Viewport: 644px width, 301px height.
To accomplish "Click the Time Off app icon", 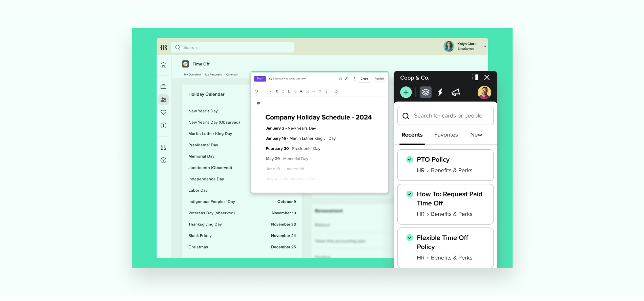I will click(x=185, y=64).
